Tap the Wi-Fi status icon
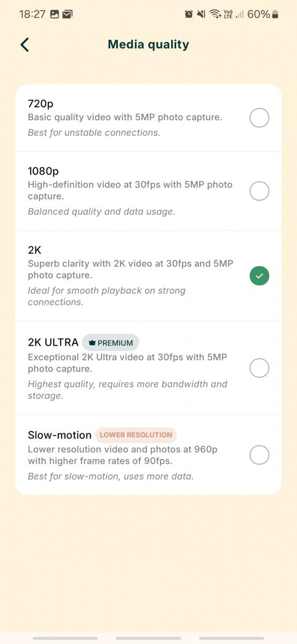Image resolution: width=297 pixels, height=644 pixels. (x=215, y=14)
